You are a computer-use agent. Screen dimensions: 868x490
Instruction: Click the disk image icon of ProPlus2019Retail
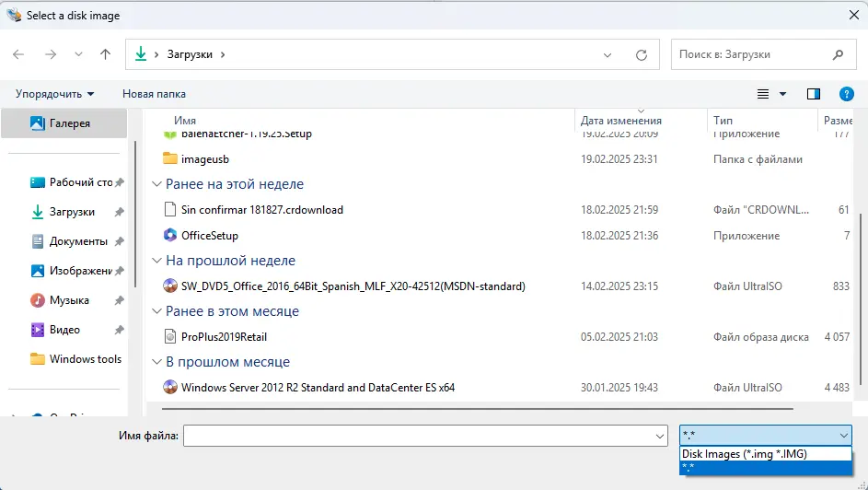[x=170, y=336]
